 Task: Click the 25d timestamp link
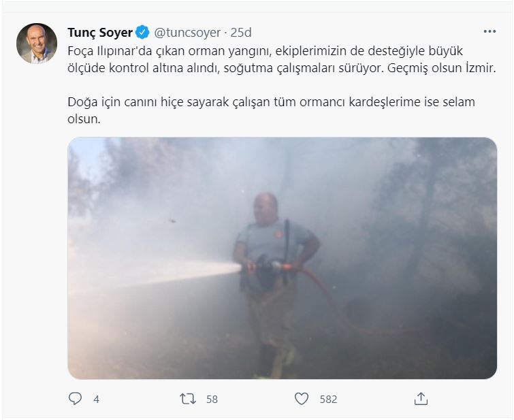[241, 33]
